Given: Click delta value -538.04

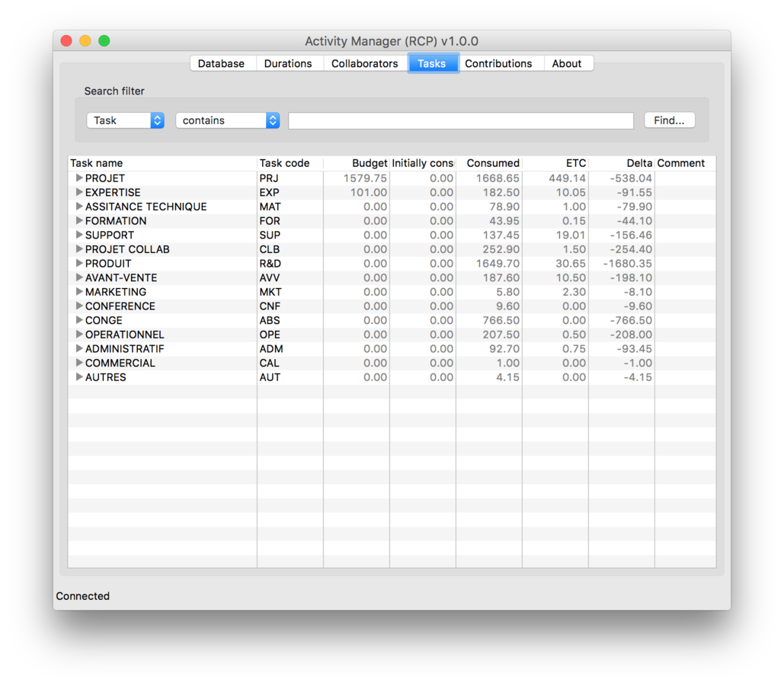Looking at the screenshot, I should [631, 178].
